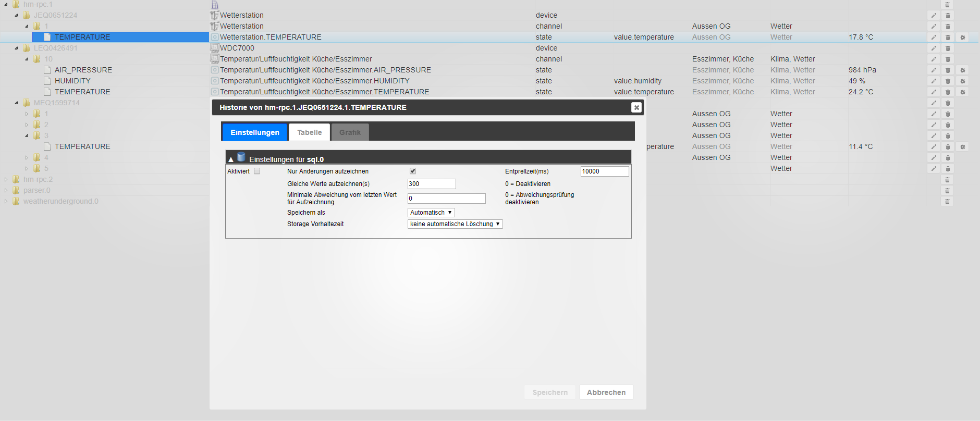This screenshot has height=421, width=980.
Task: Collapse the MEQ1599714 tree node
Action: [16, 103]
